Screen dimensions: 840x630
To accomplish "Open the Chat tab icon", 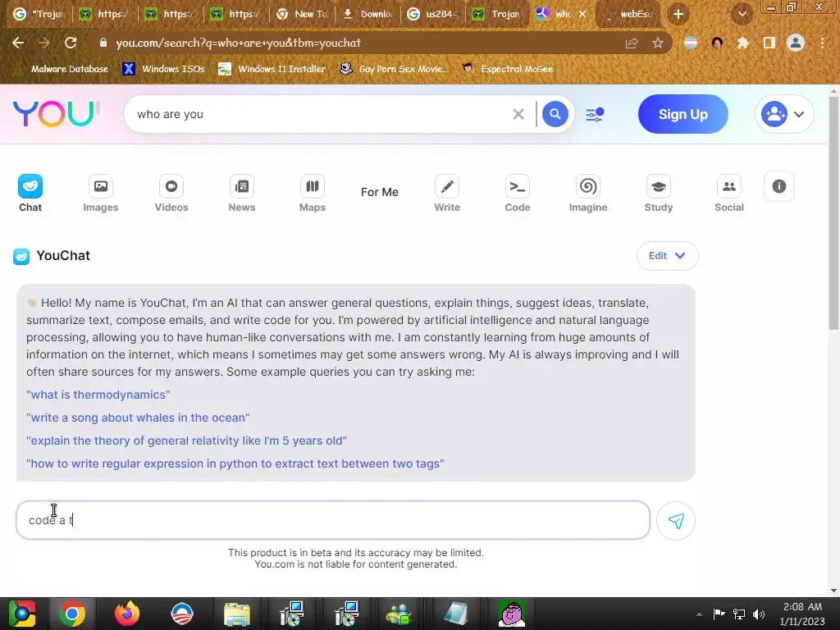I will [x=30, y=186].
